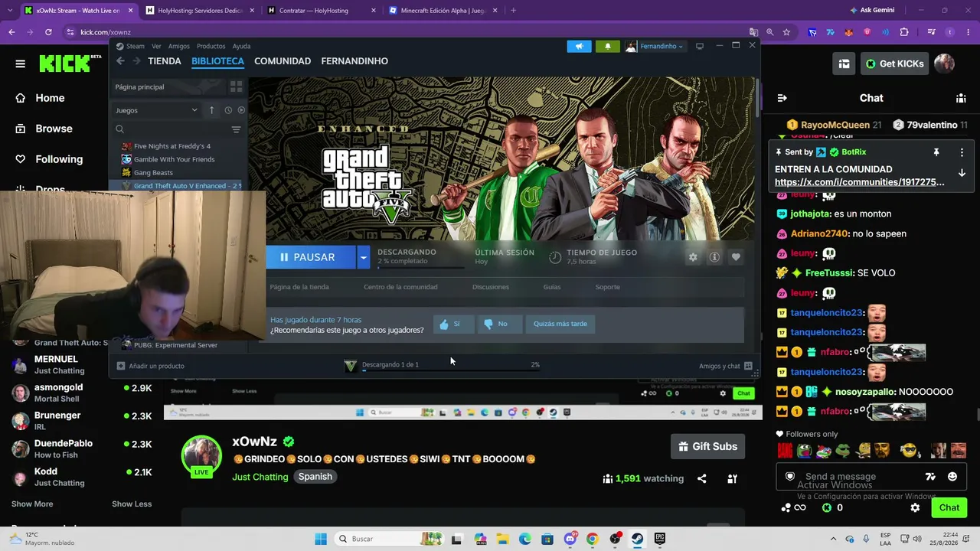Open the pinned x.com communities link
Image resolution: width=980 pixels, height=551 pixels.
click(x=859, y=182)
